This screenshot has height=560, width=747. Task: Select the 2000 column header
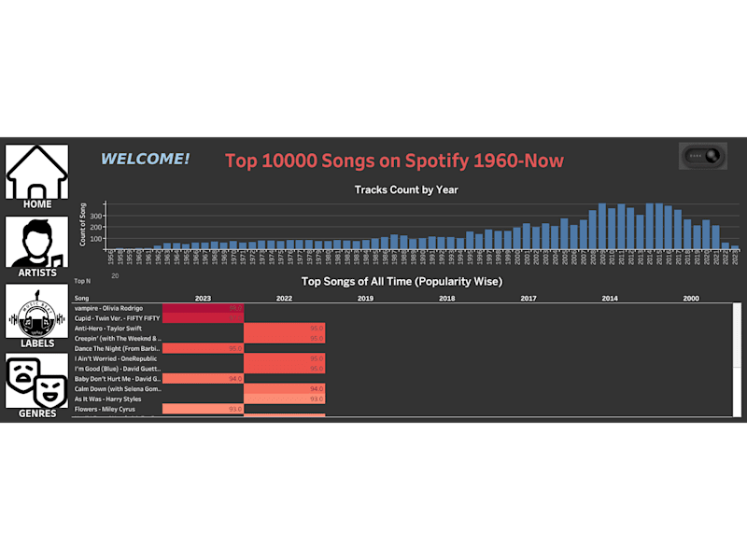click(x=691, y=298)
